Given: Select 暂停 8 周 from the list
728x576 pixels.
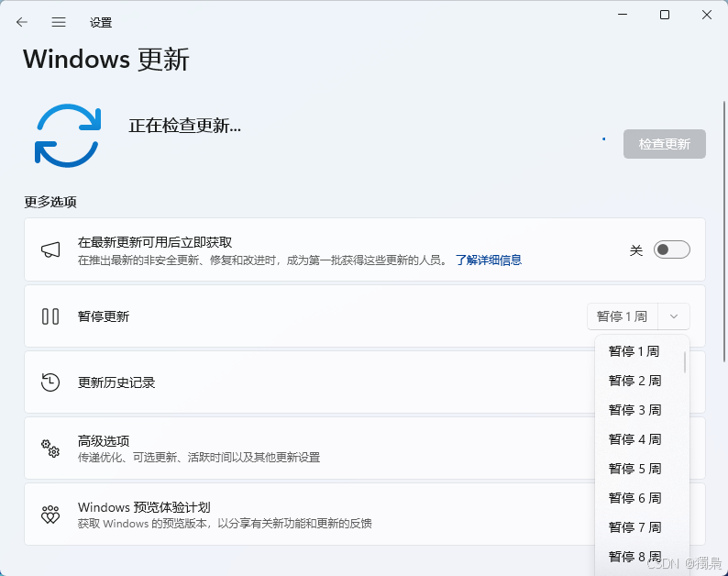Looking at the screenshot, I should [x=634, y=556].
